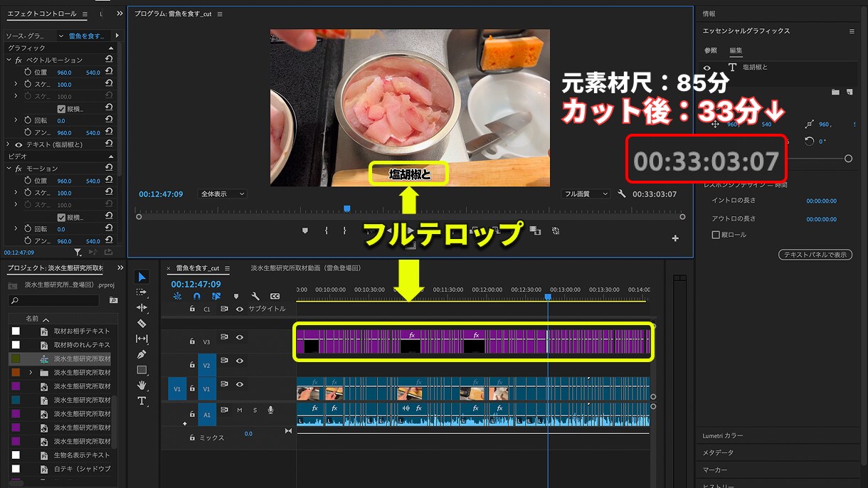This screenshot has height=488, width=868.
Task: Toggle 縦ロール checkbox
Action: [x=716, y=235]
